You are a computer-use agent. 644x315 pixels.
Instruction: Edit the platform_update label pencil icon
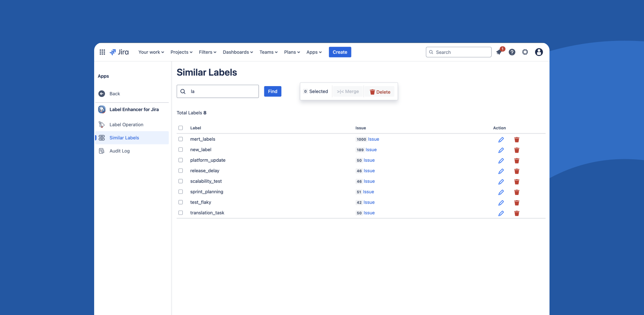501,161
